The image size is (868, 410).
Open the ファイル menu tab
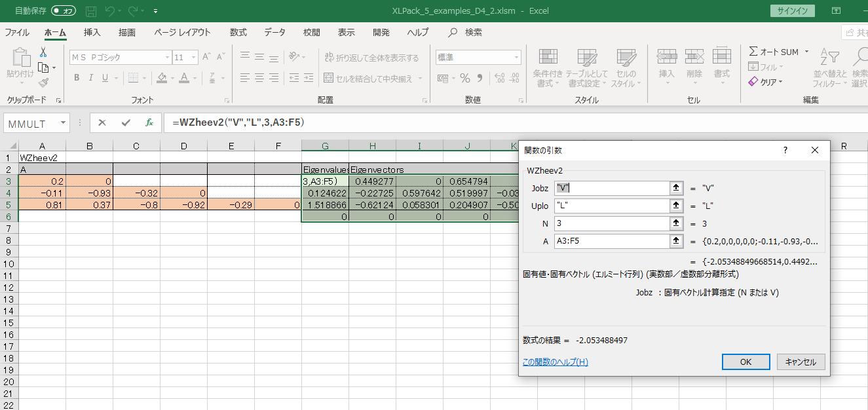point(17,32)
